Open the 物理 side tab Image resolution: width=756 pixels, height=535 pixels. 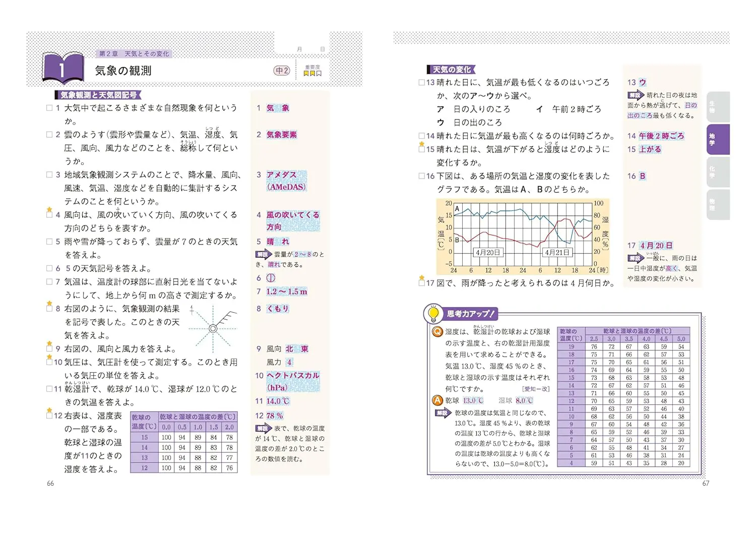point(718,205)
